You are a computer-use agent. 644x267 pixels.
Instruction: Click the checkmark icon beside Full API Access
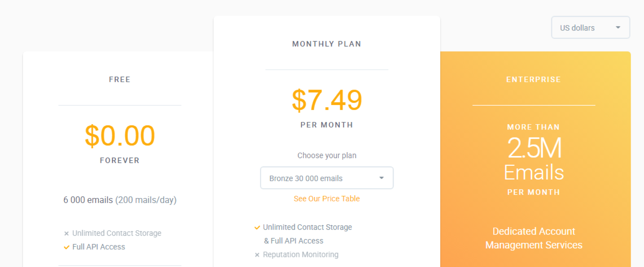(x=66, y=247)
